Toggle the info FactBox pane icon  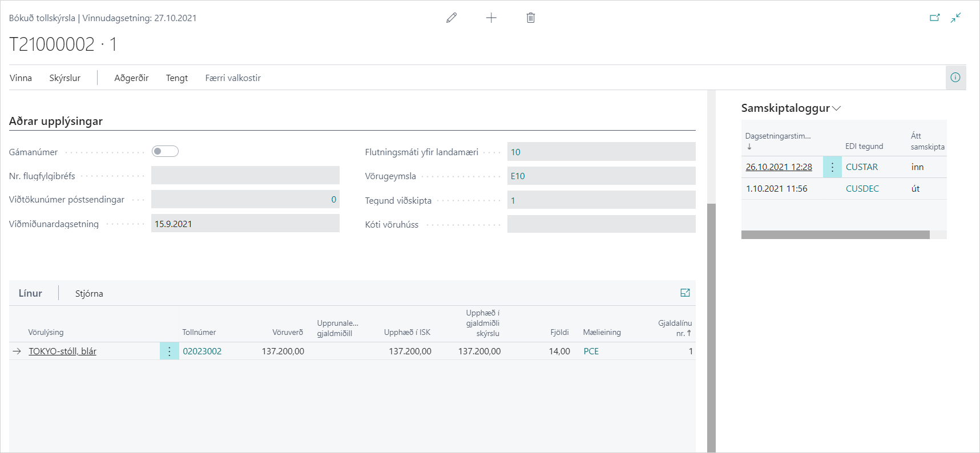tap(955, 78)
